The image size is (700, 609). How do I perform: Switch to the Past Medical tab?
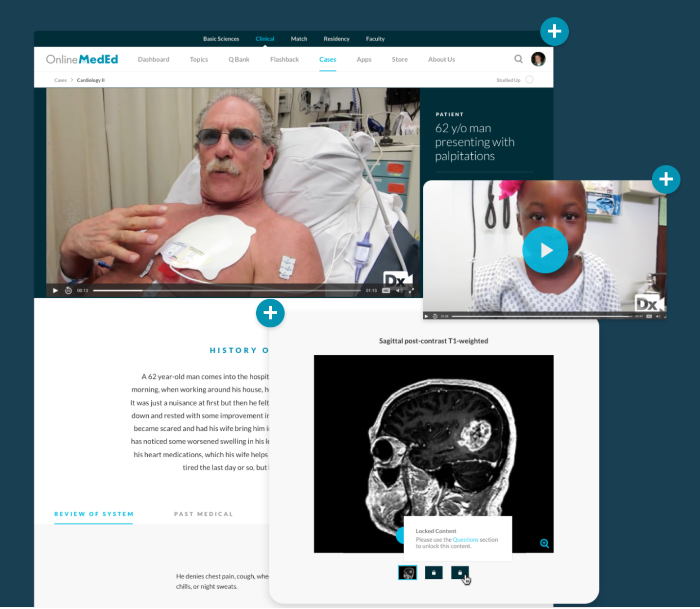tap(204, 514)
